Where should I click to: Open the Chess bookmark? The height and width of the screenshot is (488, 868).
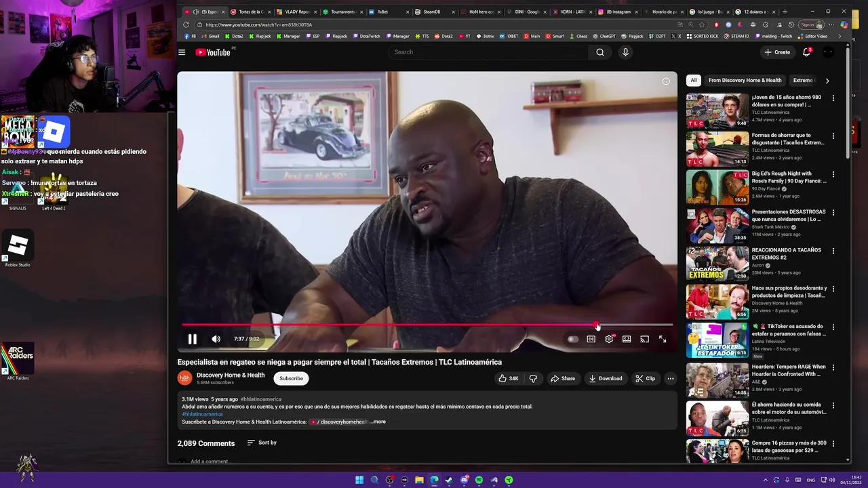(578, 36)
